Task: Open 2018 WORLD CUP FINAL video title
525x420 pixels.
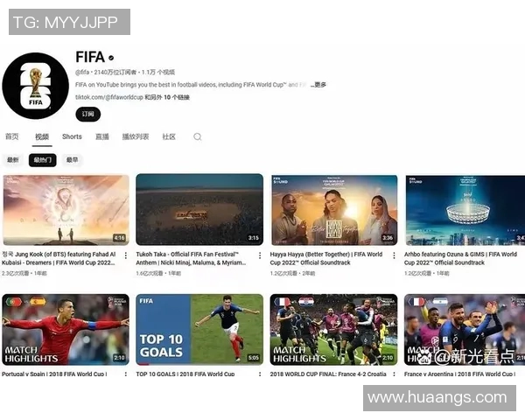Action: click(x=328, y=374)
